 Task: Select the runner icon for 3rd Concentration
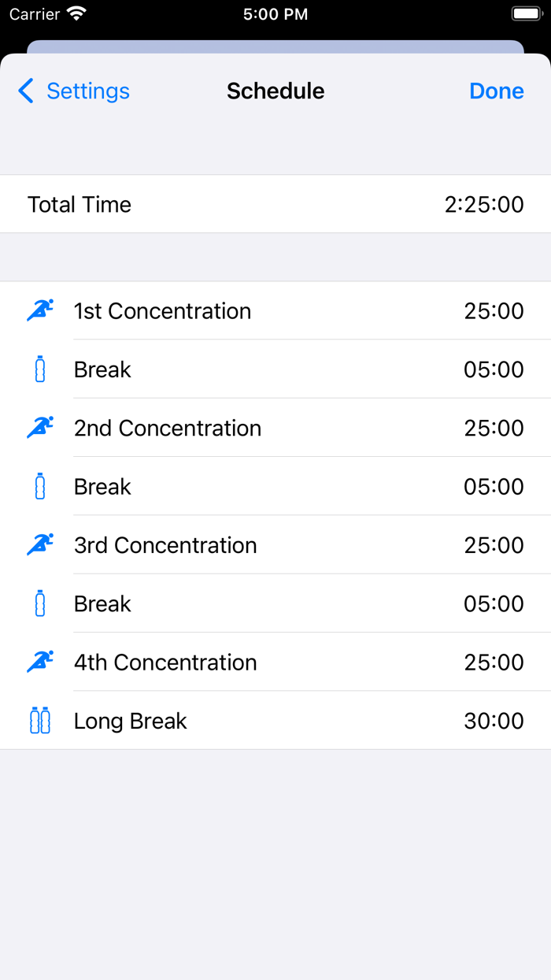click(39, 545)
